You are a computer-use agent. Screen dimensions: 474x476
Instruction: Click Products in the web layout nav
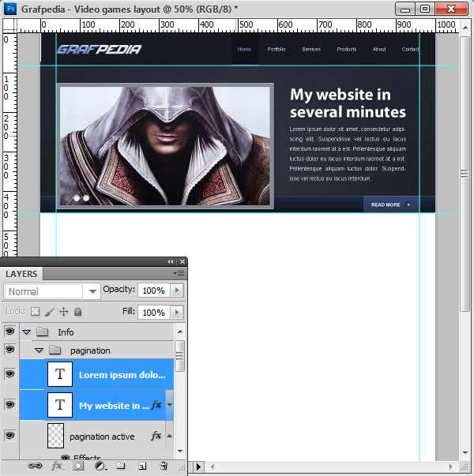(346, 49)
